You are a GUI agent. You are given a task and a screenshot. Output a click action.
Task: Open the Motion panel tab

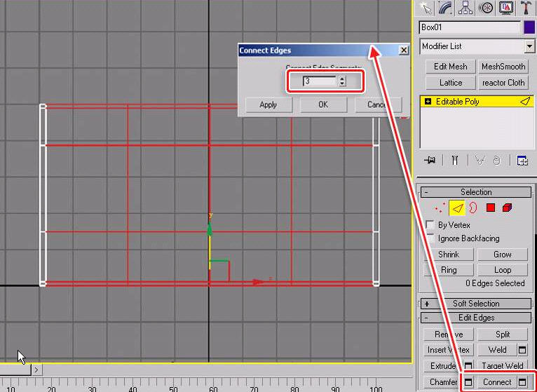point(485,8)
